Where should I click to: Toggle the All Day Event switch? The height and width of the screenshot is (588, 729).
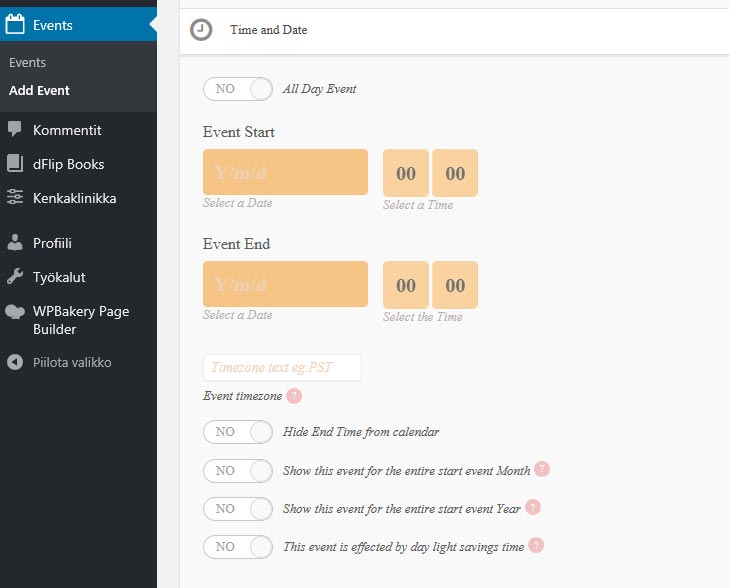tap(238, 89)
